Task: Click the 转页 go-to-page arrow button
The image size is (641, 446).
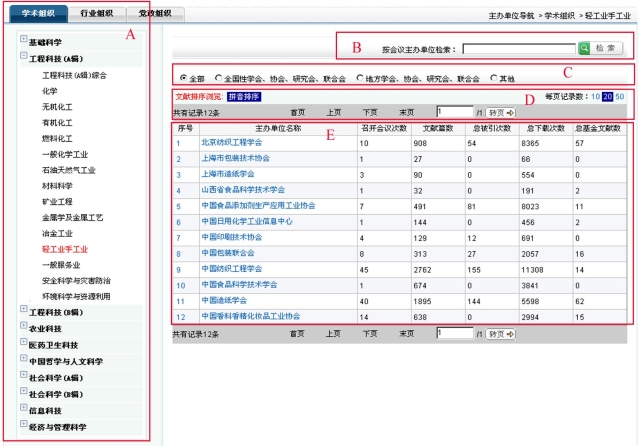Action: pyautogui.click(x=502, y=113)
